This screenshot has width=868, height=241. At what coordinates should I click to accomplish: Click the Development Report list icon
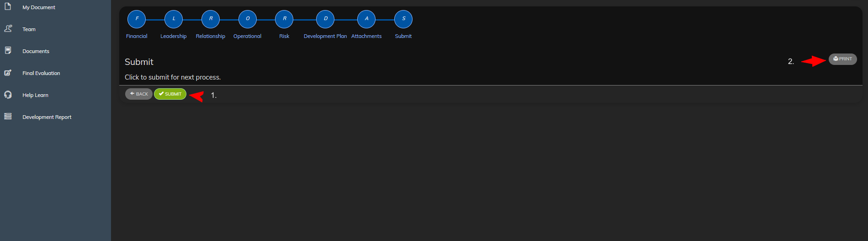click(8, 117)
